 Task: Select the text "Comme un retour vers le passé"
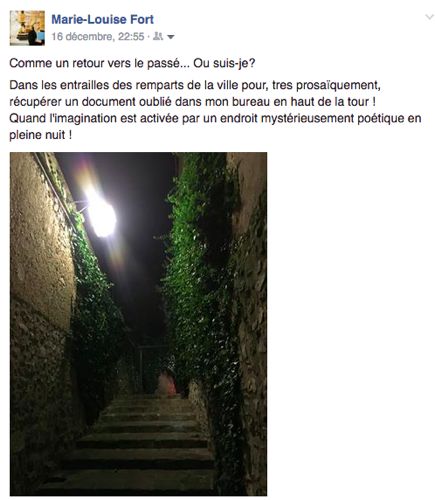pyautogui.click(x=95, y=63)
